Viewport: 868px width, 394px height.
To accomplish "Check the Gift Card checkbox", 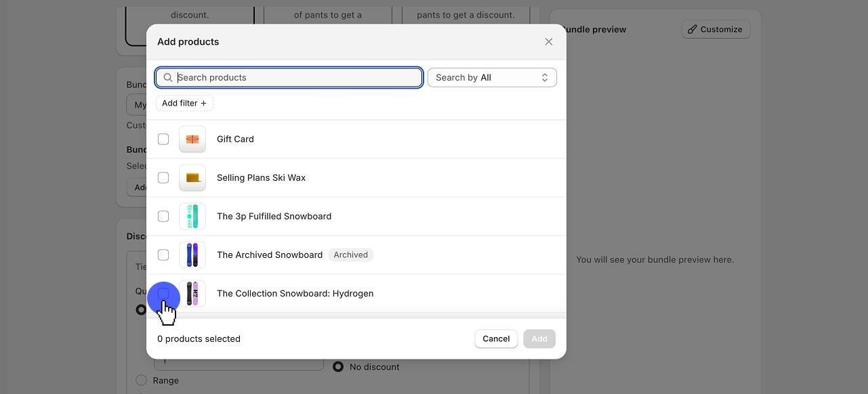I will (x=163, y=139).
